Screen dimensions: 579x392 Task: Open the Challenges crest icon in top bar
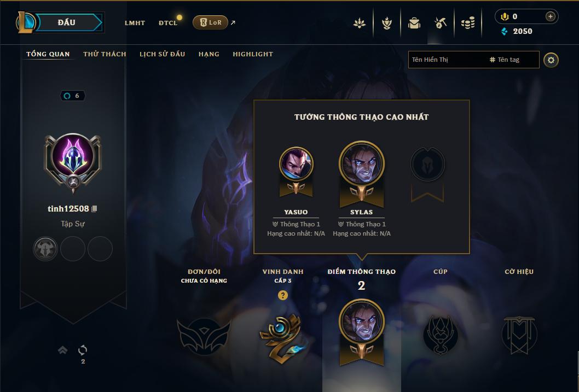click(x=386, y=23)
